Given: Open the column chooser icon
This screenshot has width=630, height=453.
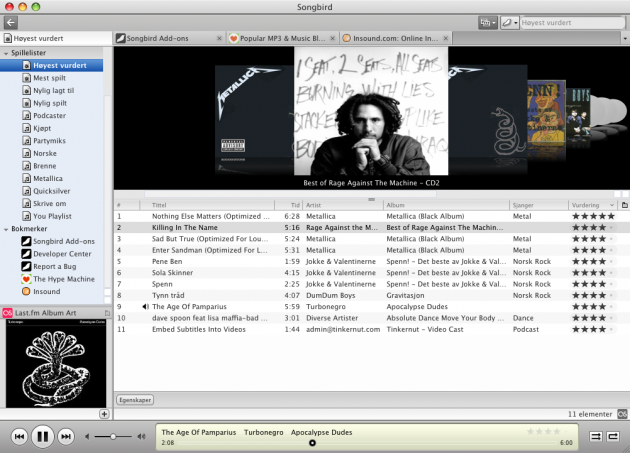Looking at the screenshot, I should [624, 205].
